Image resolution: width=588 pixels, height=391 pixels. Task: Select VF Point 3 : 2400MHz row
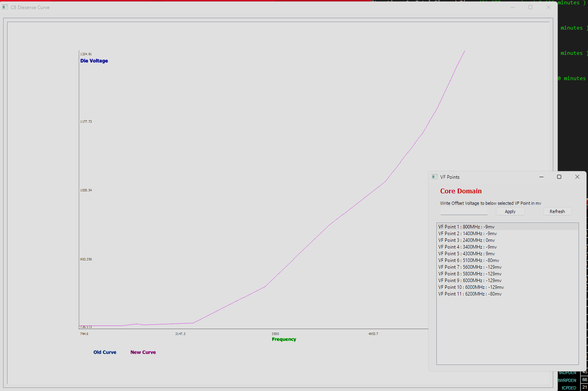click(507, 240)
